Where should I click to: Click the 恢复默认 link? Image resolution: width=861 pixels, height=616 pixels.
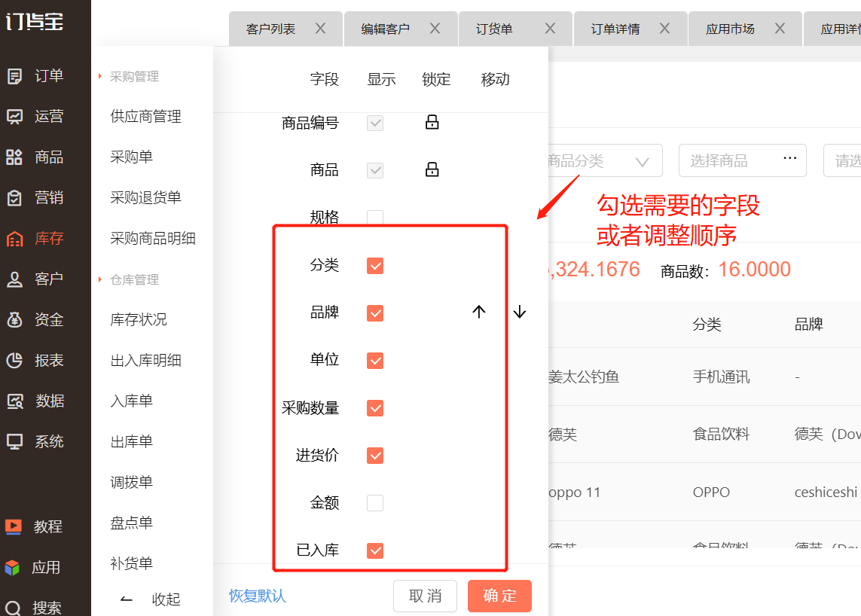coord(258,596)
